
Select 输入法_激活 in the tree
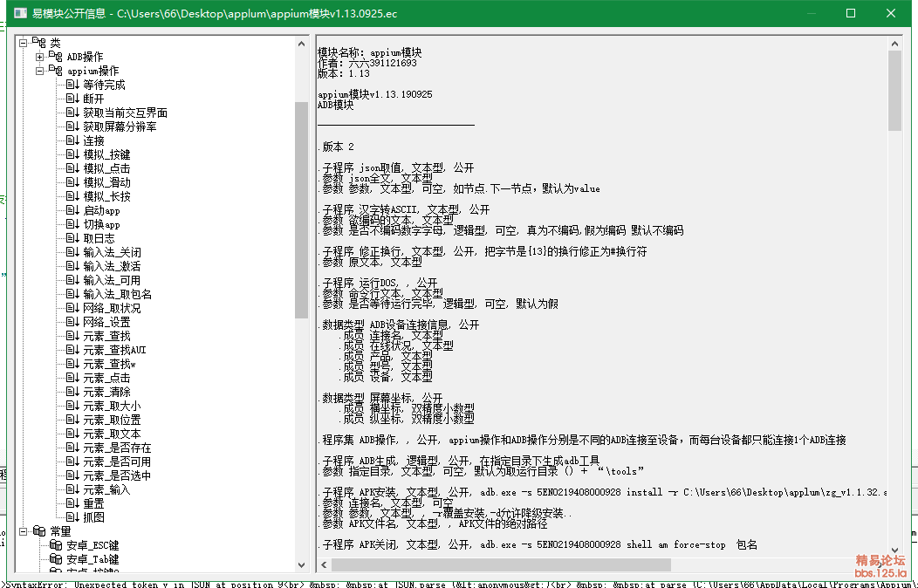tap(112, 266)
